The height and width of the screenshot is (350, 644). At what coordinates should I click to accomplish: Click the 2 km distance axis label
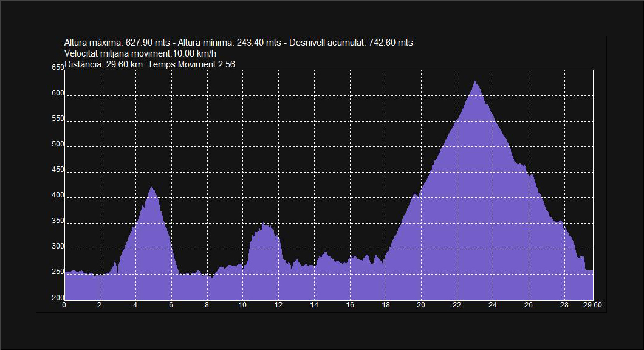point(100,305)
